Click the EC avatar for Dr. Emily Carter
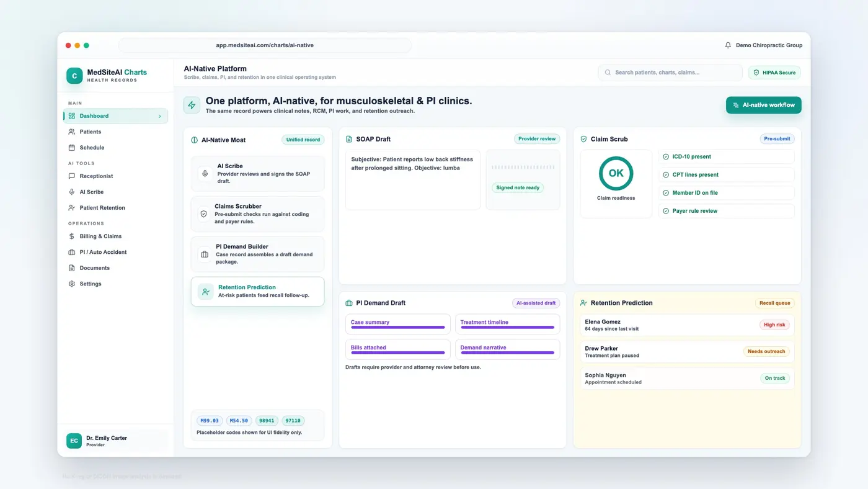868x489 pixels. pos(74,441)
